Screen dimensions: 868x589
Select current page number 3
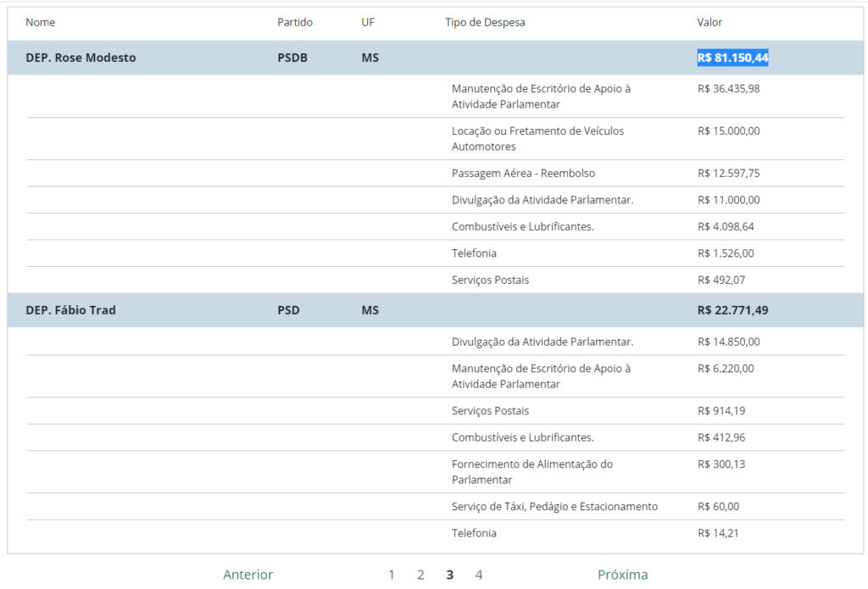(450, 575)
